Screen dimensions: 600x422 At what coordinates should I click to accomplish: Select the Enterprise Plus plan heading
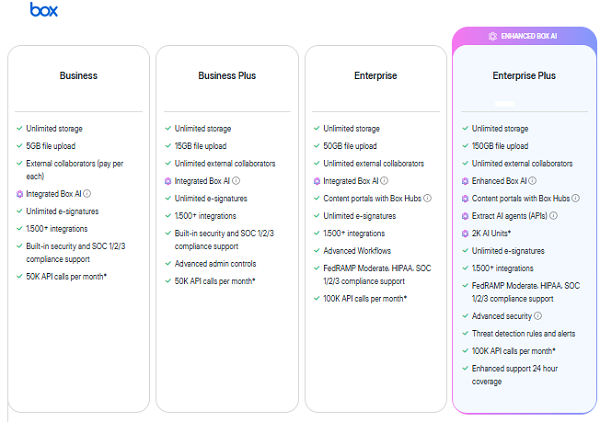point(523,75)
